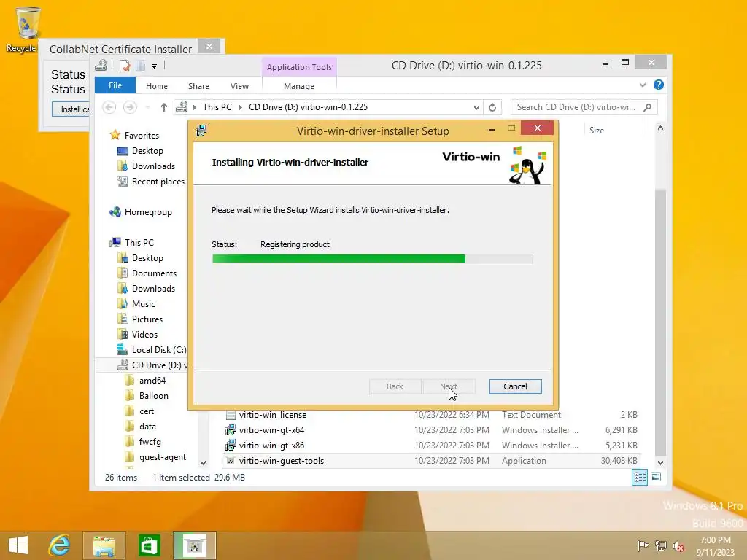Select This PC in navigation pane
The height and width of the screenshot is (560, 747).
[139, 242]
